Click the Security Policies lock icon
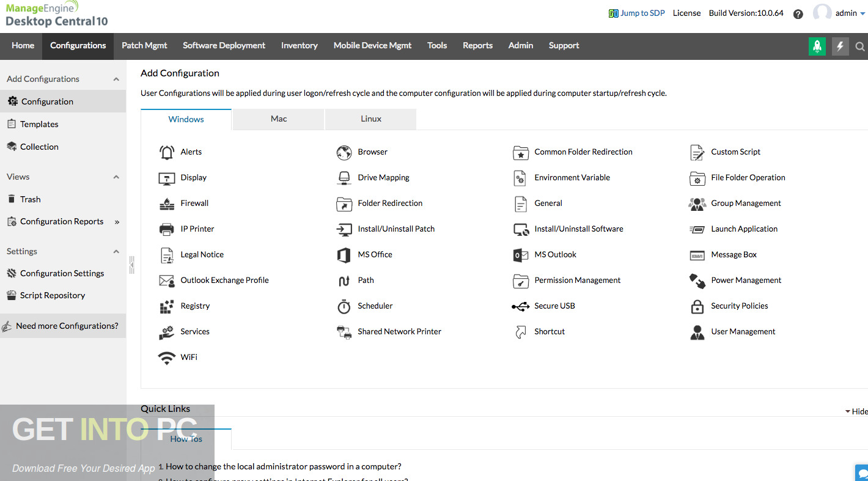This screenshot has width=868, height=481. coord(697,306)
